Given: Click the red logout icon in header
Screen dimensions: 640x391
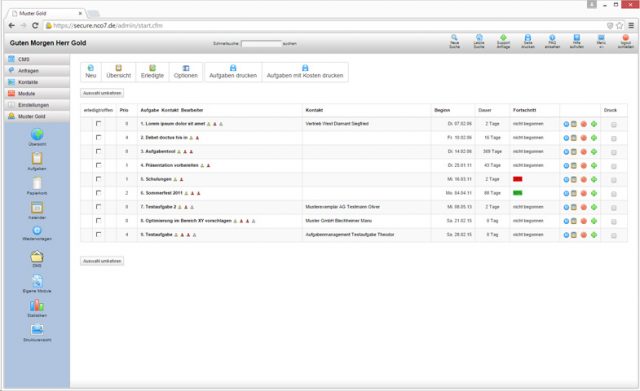Looking at the screenshot, I should click(x=625, y=38).
